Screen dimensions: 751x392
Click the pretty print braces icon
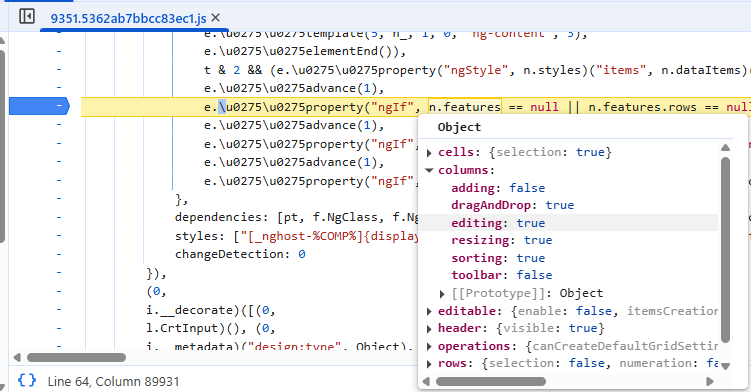tap(27, 380)
